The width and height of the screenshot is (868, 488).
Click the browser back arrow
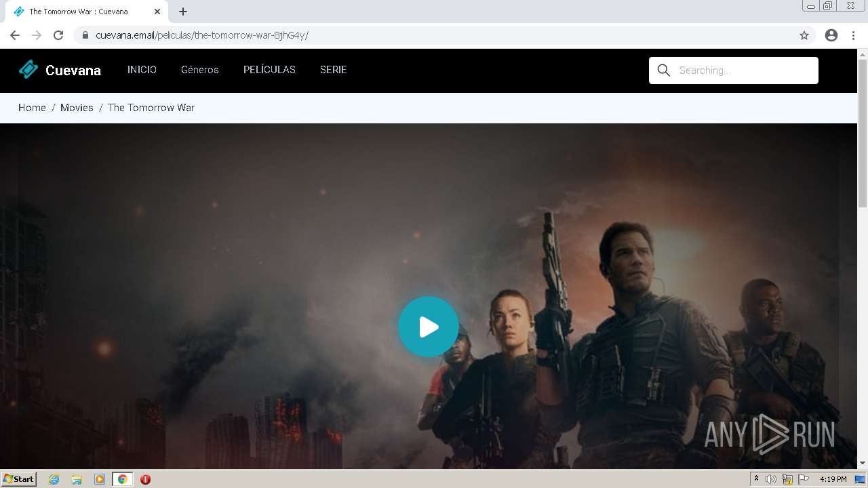15,35
